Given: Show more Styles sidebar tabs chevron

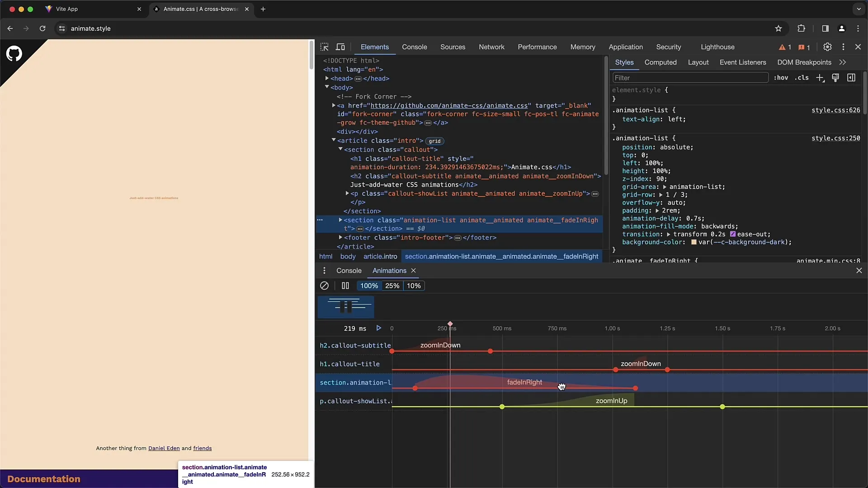Looking at the screenshot, I should pyautogui.click(x=842, y=62).
